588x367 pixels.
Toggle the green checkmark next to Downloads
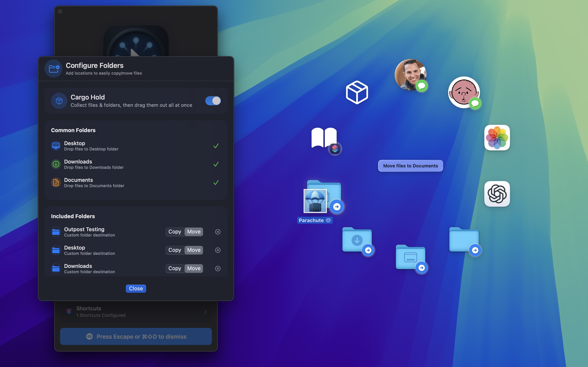coord(216,164)
